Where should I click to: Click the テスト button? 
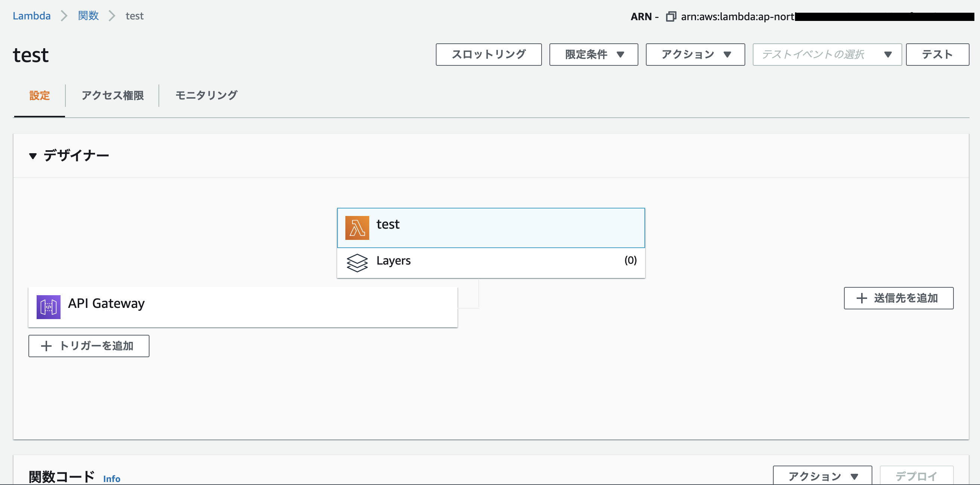(937, 55)
